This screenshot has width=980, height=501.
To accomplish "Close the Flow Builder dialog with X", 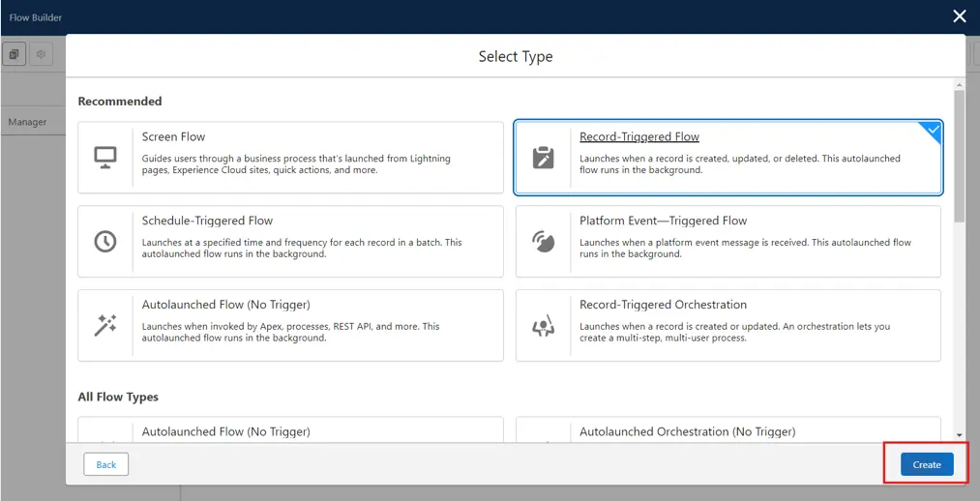I will [x=959, y=15].
